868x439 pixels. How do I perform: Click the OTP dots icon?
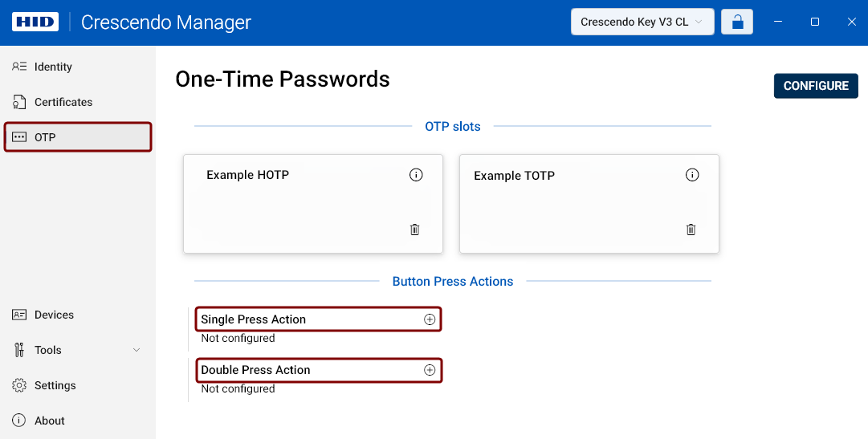point(19,137)
